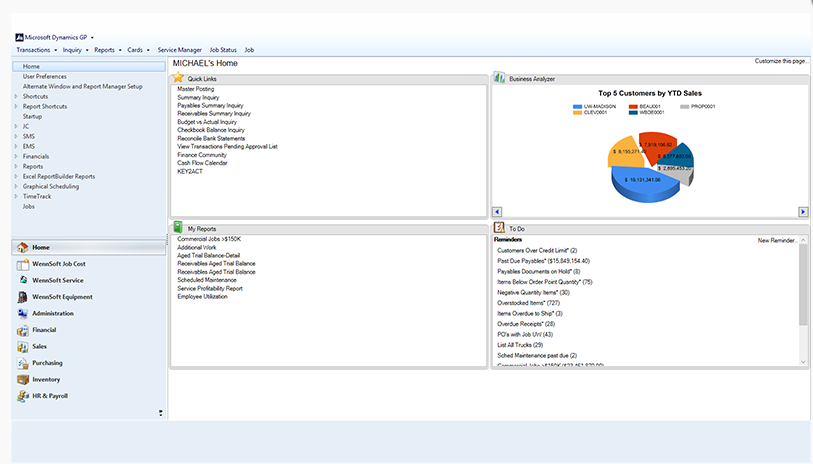Click the CLEV0001 orange legend swatch
Image resolution: width=813 pixels, height=464 pixels.
pyautogui.click(x=577, y=113)
